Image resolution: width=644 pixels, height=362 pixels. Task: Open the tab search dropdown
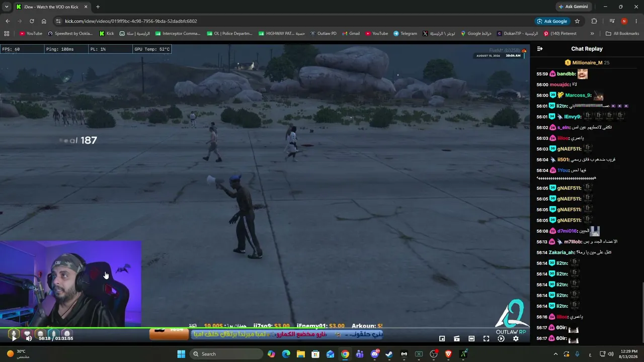point(7,7)
